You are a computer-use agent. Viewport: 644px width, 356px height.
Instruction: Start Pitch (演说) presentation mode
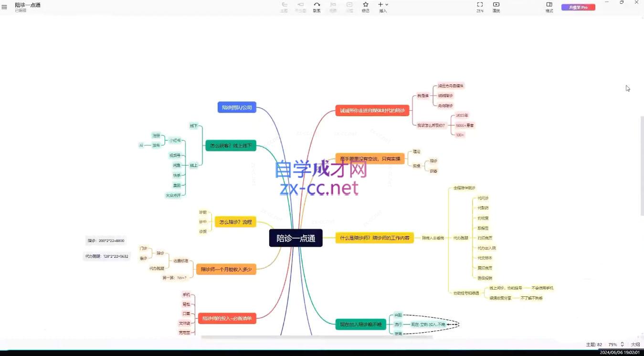496,7
